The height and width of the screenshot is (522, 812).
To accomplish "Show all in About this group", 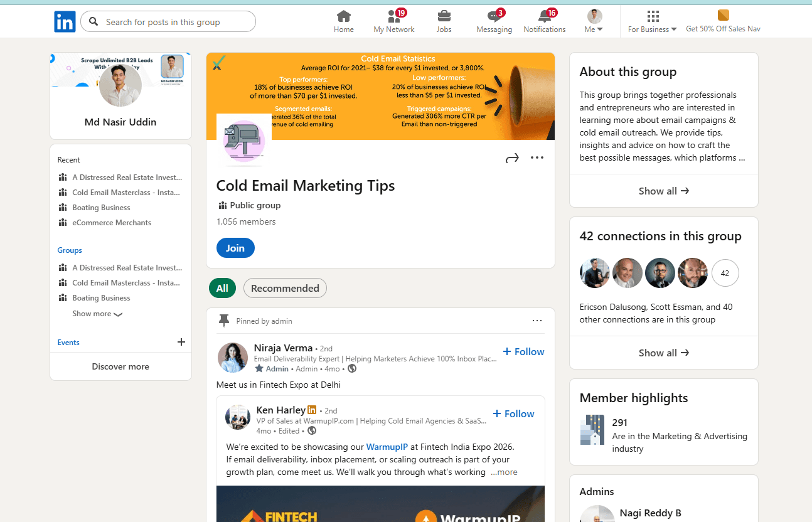I will pos(664,191).
